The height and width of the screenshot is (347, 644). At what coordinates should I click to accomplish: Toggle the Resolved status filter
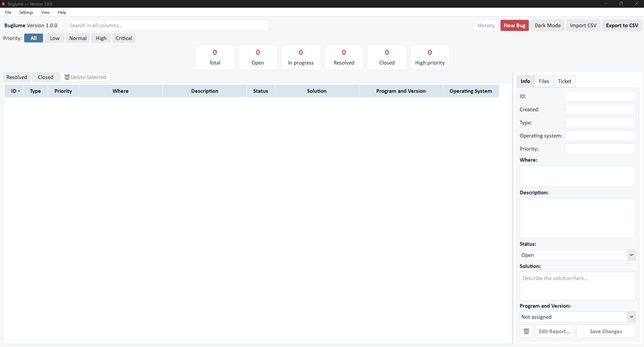[17, 77]
